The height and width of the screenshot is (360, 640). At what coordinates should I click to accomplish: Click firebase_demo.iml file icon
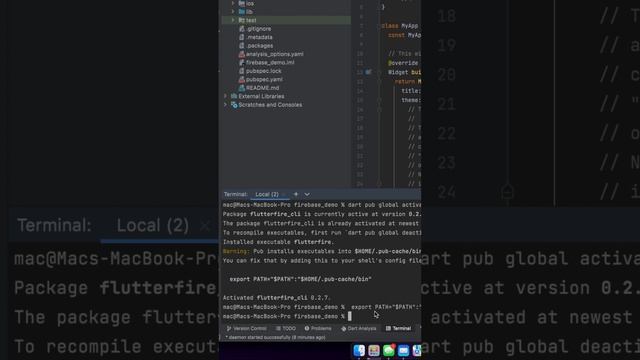pyautogui.click(x=242, y=62)
